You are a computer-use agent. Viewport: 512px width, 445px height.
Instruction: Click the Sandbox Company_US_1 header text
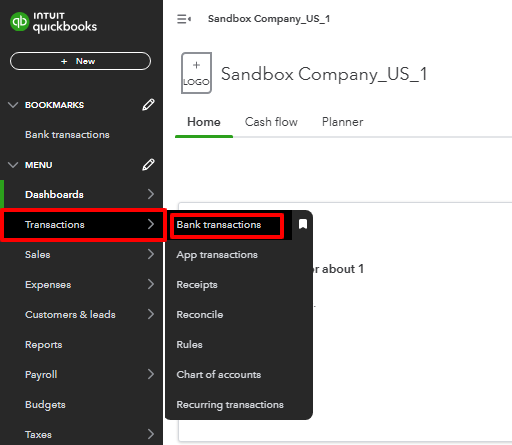coord(269,19)
